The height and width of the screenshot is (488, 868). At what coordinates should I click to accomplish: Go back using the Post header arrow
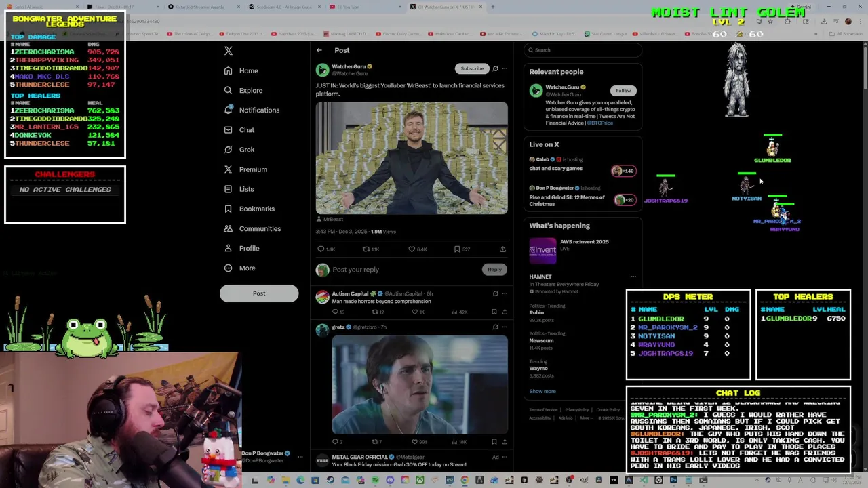pos(319,50)
